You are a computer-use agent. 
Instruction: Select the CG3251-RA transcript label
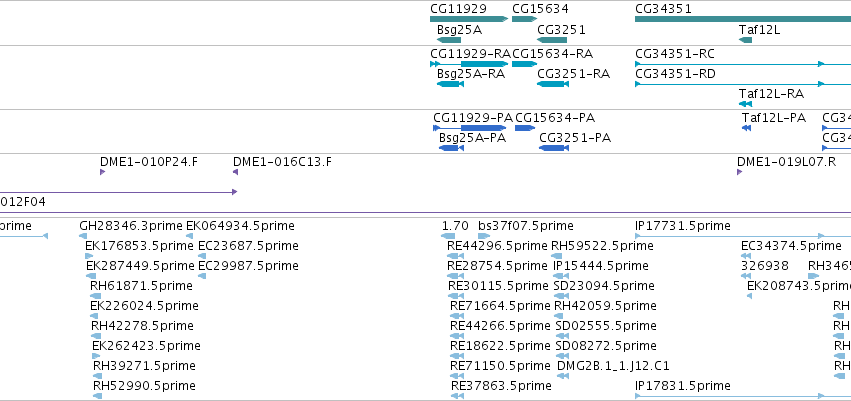[x=574, y=73]
